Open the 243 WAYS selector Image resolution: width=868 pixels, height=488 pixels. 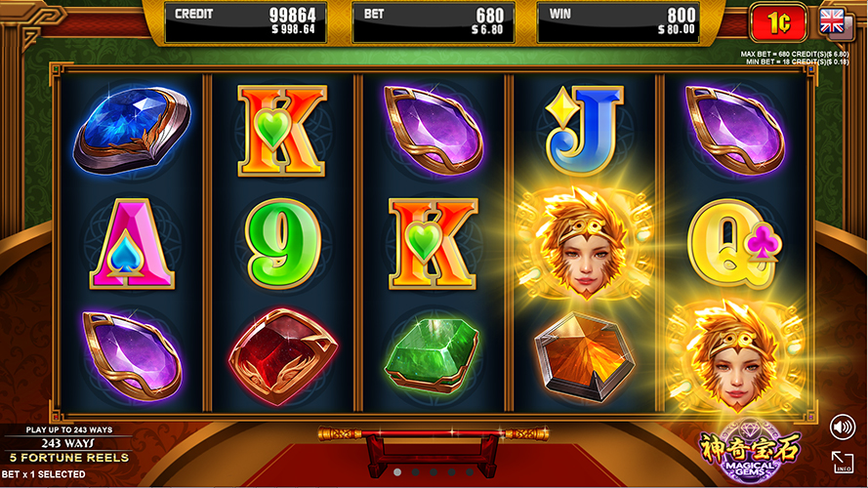67,443
